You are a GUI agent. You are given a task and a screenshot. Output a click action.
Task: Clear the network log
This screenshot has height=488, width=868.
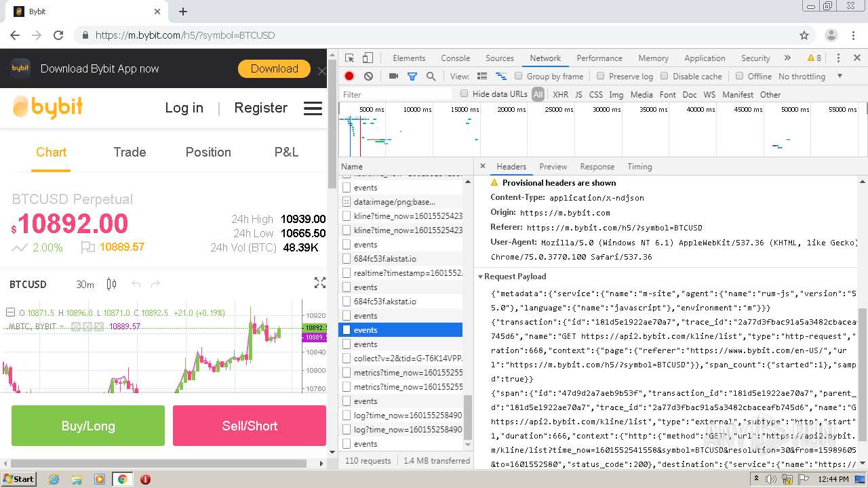tap(368, 77)
